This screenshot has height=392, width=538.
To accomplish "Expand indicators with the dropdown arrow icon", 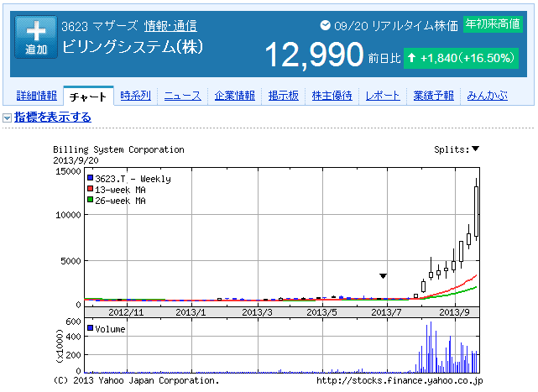I will pos(8,118).
